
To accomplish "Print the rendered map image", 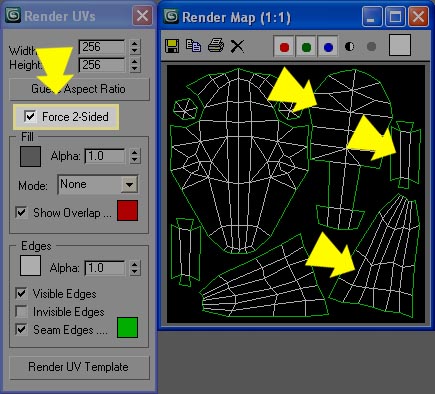I will (216, 46).
